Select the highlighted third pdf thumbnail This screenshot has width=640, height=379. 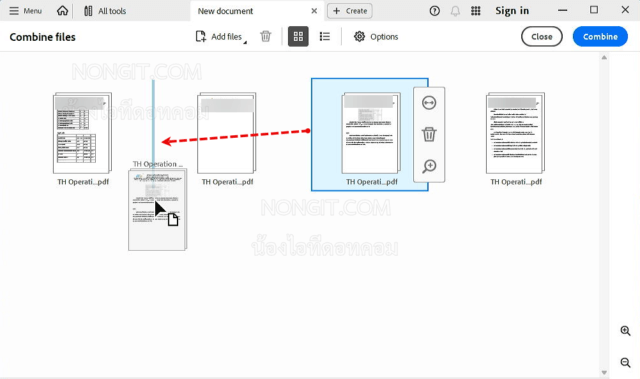click(371, 133)
